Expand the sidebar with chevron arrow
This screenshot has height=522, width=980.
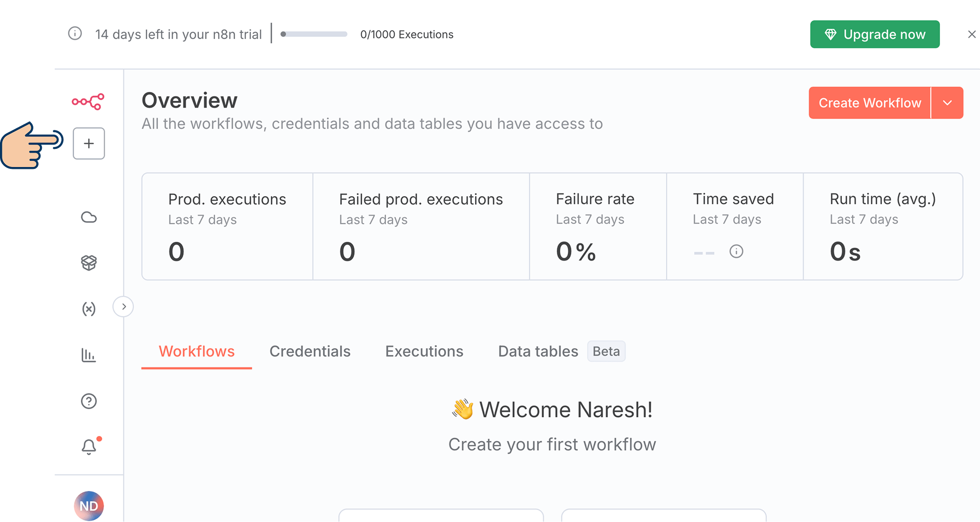(x=123, y=306)
